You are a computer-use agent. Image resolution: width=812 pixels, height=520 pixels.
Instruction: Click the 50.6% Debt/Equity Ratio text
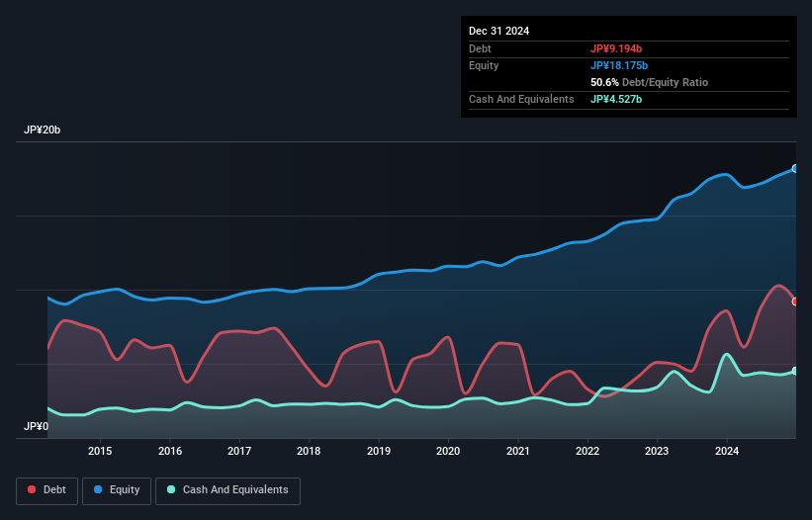[x=650, y=82]
